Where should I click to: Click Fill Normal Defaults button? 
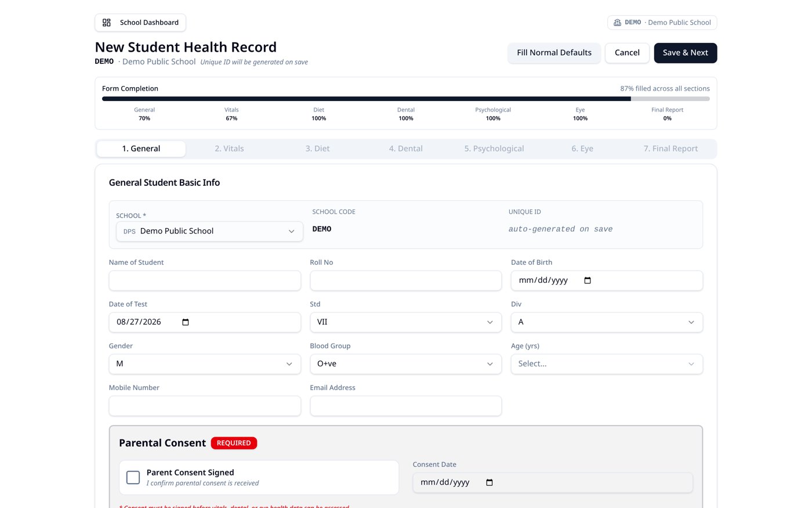554,53
